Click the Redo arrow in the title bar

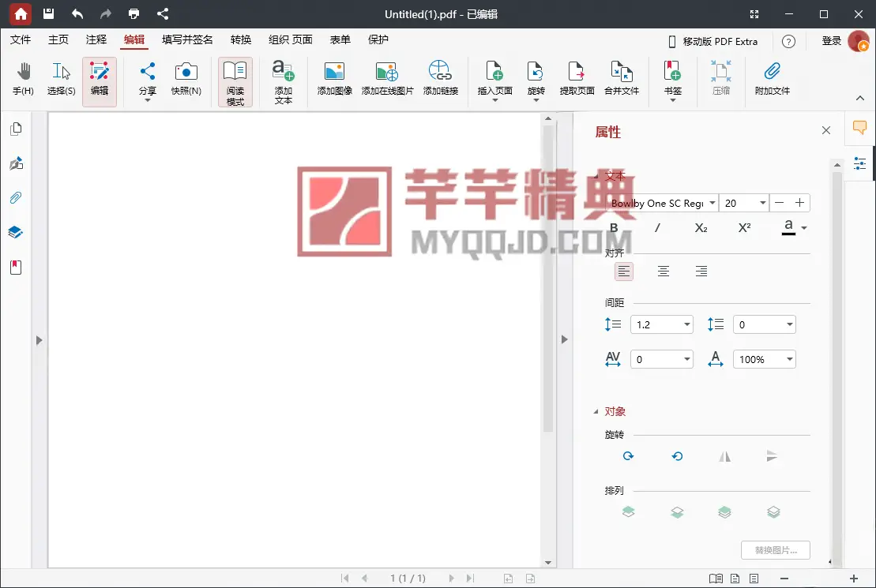[x=106, y=14]
